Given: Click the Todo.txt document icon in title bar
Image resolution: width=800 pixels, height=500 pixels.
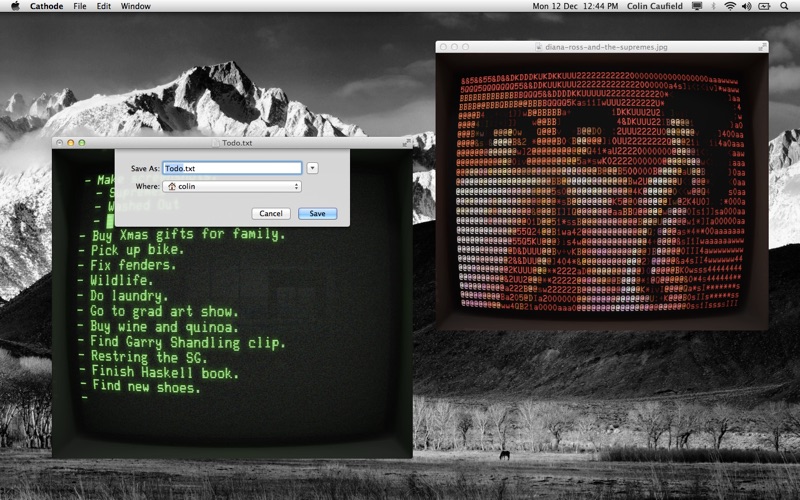Looking at the screenshot, I should [214, 143].
